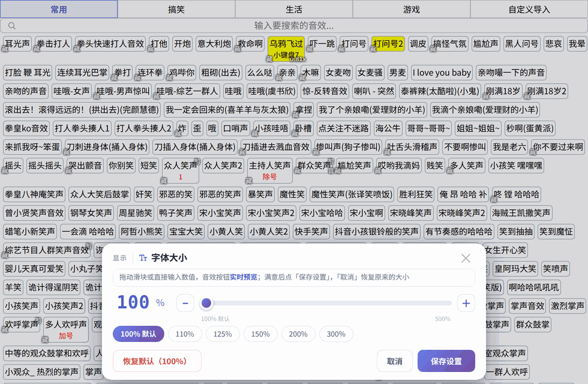588x384 pixels.
Task: Play the 海贼王凯撒笑声 sound effect
Action: pos(521,213)
